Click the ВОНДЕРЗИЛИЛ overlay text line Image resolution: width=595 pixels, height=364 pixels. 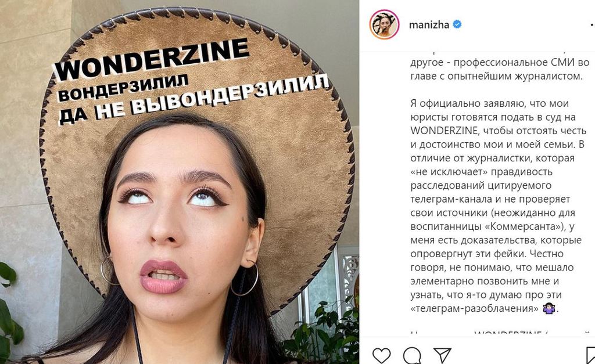pos(123,87)
